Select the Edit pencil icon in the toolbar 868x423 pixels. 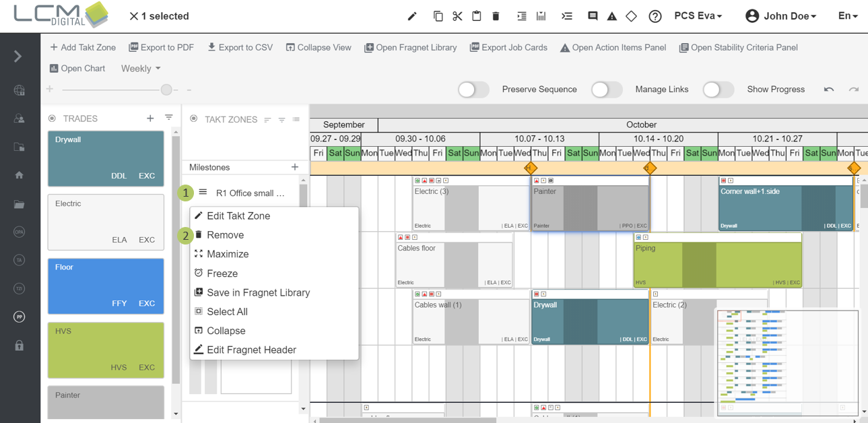click(412, 15)
